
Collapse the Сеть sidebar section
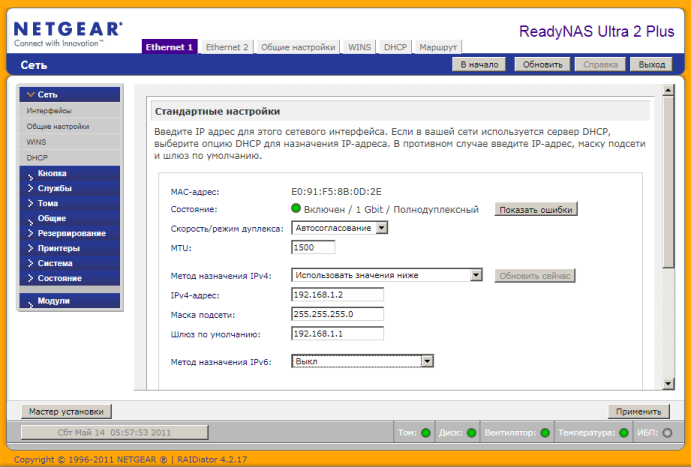click(x=70, y=95)
